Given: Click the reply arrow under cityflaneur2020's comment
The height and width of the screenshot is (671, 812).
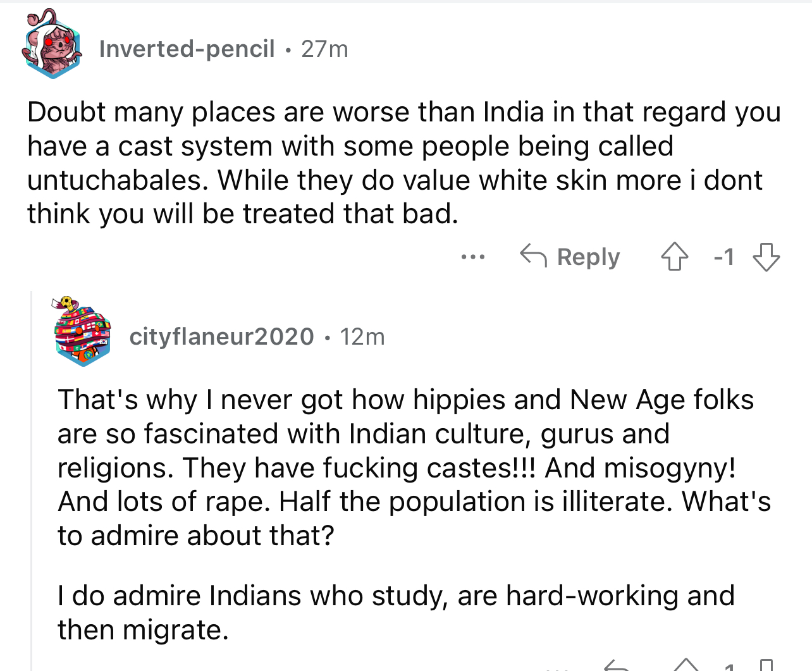Looking at the screenshot, I should pyautogui.click(x=616, y=665).
